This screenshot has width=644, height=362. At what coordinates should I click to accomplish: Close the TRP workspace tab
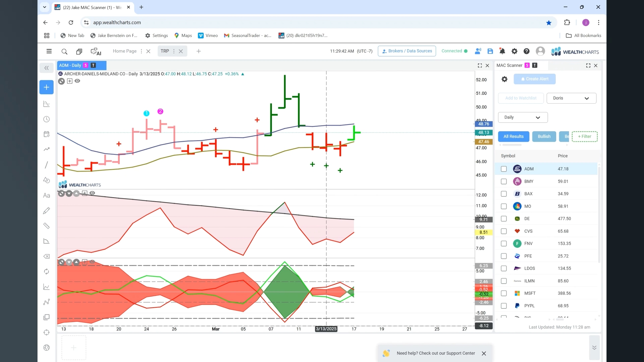[181, 51]
